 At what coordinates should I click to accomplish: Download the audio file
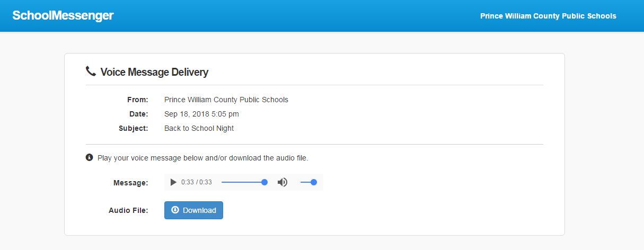[193, 210]
